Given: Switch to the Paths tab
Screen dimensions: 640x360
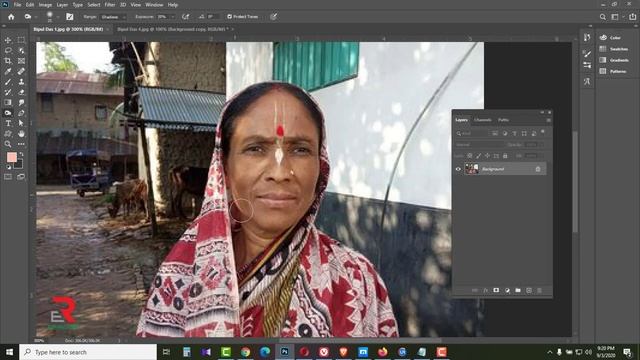Looking at the screenshot, I should (503, 120).
